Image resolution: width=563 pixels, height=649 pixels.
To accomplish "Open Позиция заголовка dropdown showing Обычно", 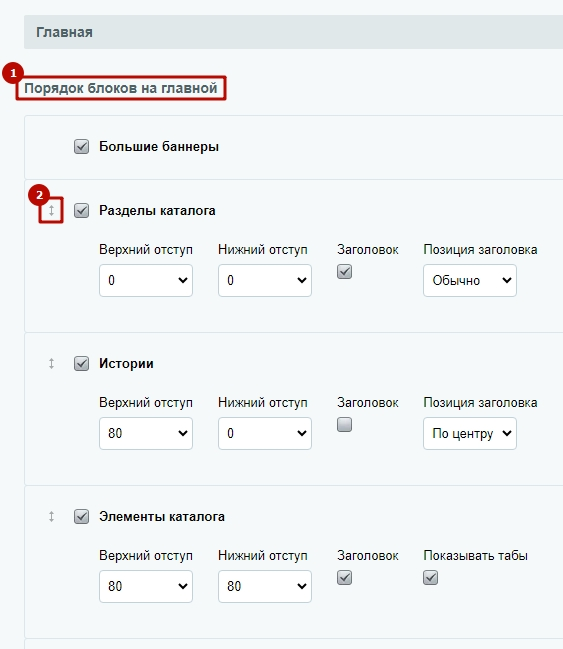I will [x=470, y=280].
